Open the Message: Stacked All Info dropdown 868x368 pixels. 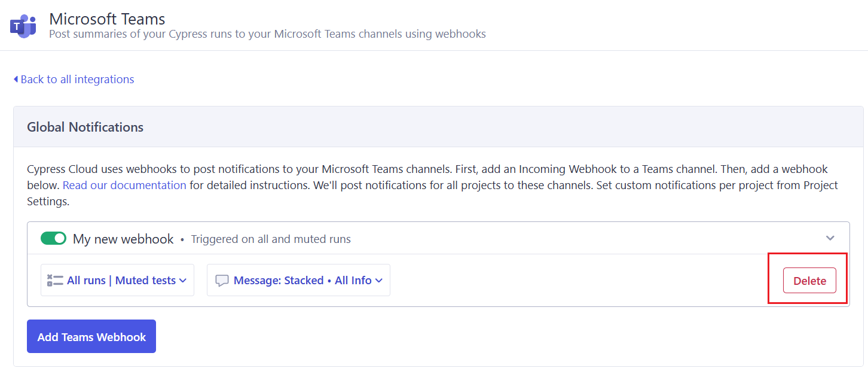[x=298, y=280]
